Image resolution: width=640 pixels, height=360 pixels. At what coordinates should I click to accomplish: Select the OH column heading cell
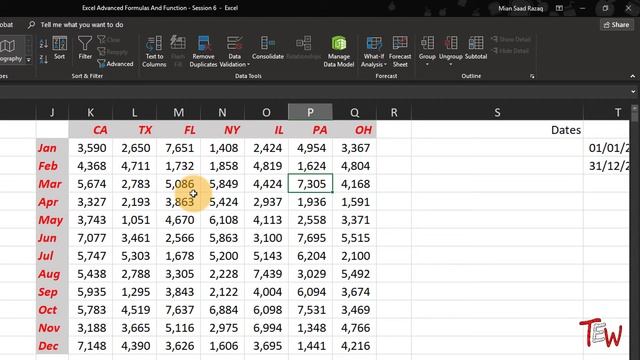tap(354, 130)
